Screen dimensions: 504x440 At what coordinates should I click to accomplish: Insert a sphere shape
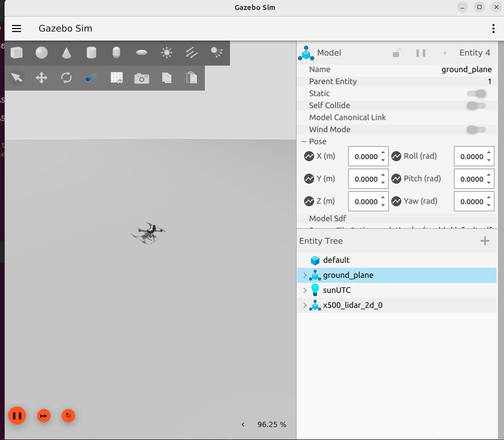click(42, 53)
